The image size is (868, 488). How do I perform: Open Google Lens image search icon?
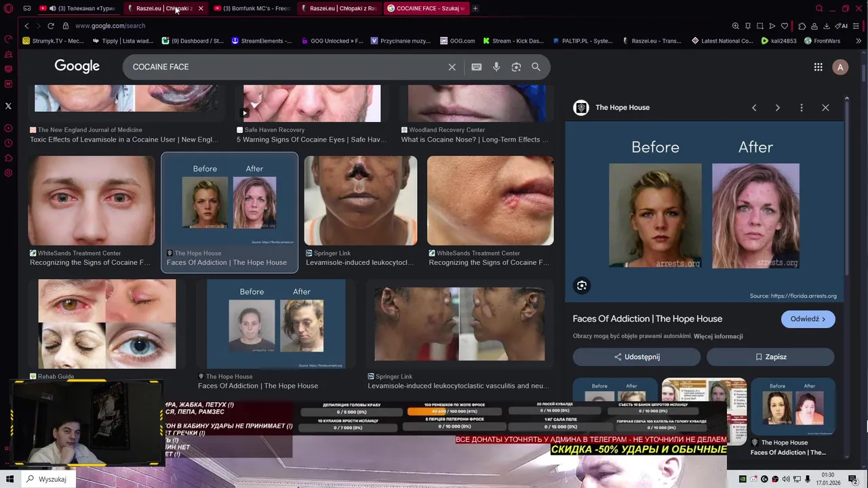pyautogui.click(x=516, y=67)
